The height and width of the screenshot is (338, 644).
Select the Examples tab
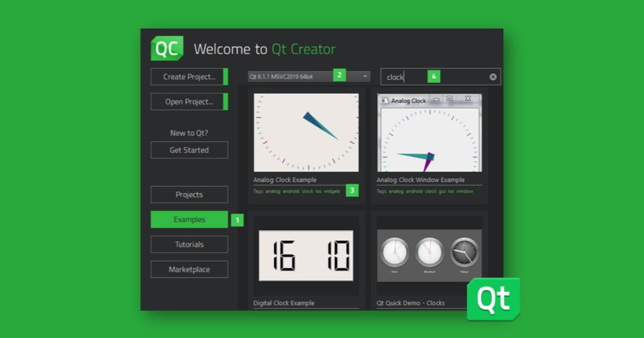click(189, 219)
